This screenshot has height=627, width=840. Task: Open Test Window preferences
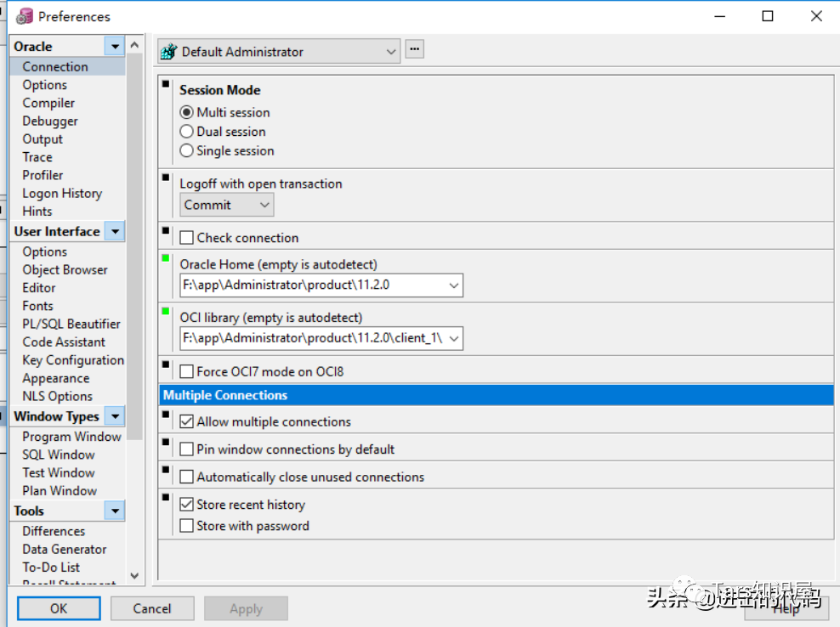[x=59, y=472]
